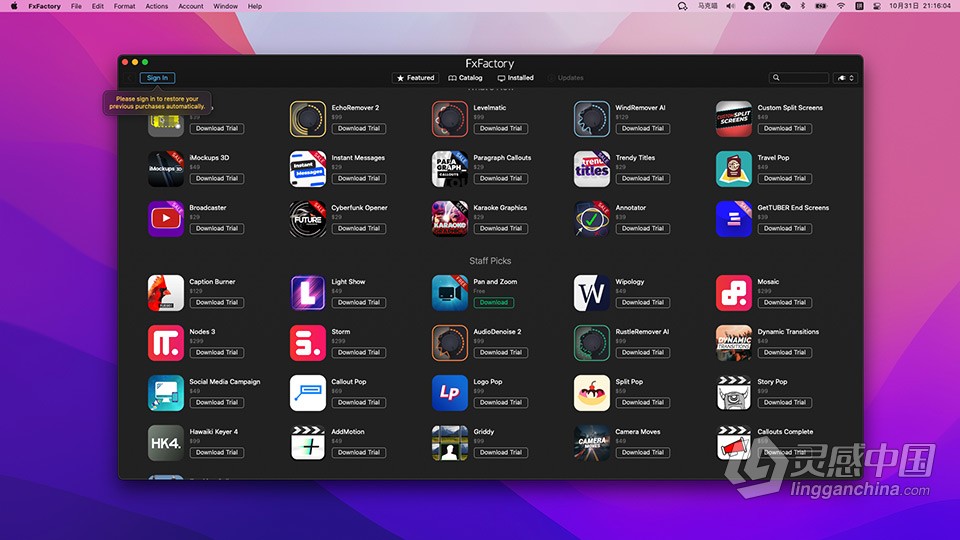Open the view options dropdown beside search
This screenshot has width=960, height=540.
(846, 78)
